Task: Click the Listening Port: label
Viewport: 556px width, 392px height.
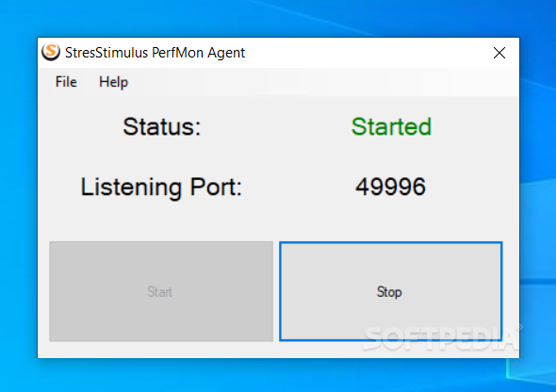Action: [x=161, y=188]
